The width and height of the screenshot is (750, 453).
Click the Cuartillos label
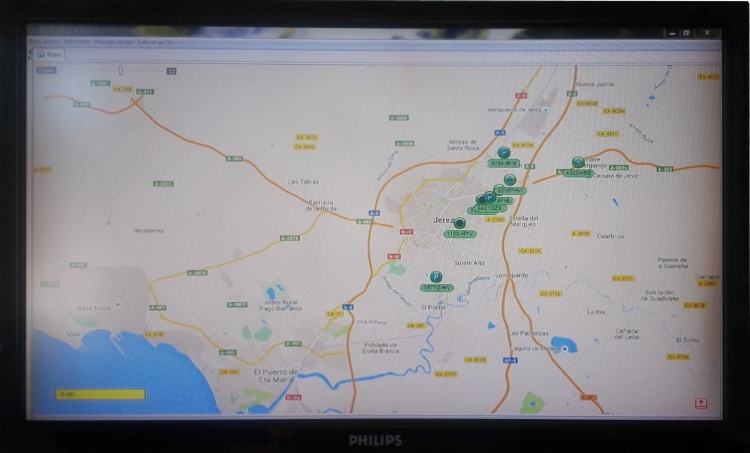[x=610, y=236]
